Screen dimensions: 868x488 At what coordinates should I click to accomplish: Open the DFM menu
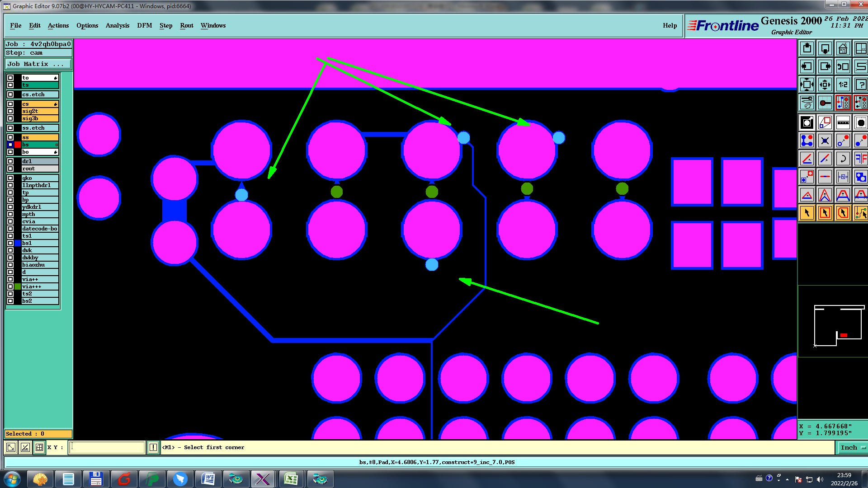tap(144, 25)
